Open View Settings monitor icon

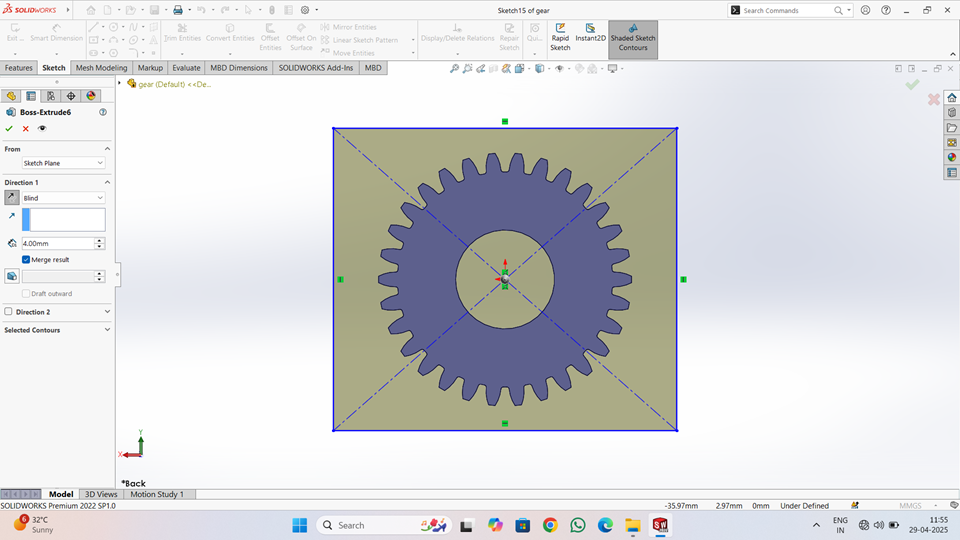(x=613, y=69)
